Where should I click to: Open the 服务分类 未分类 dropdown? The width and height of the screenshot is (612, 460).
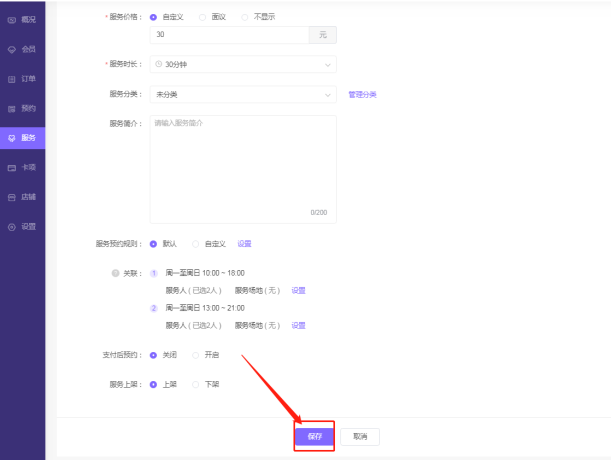[243, 94]
